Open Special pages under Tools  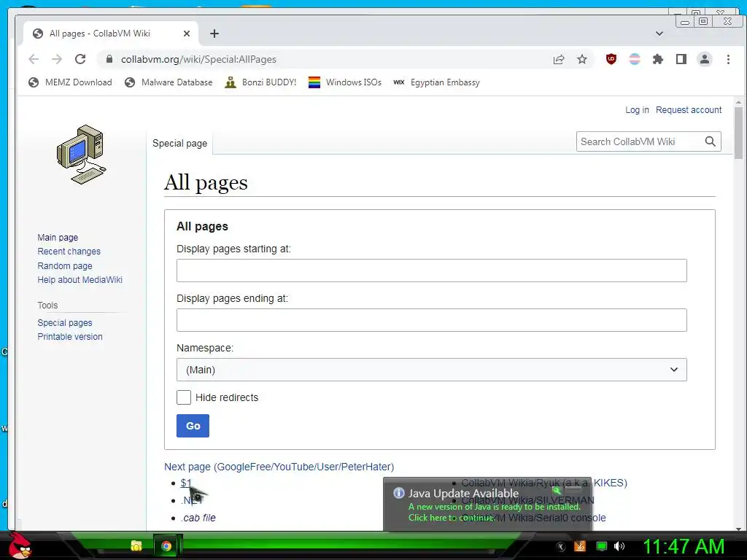[65, 322]
